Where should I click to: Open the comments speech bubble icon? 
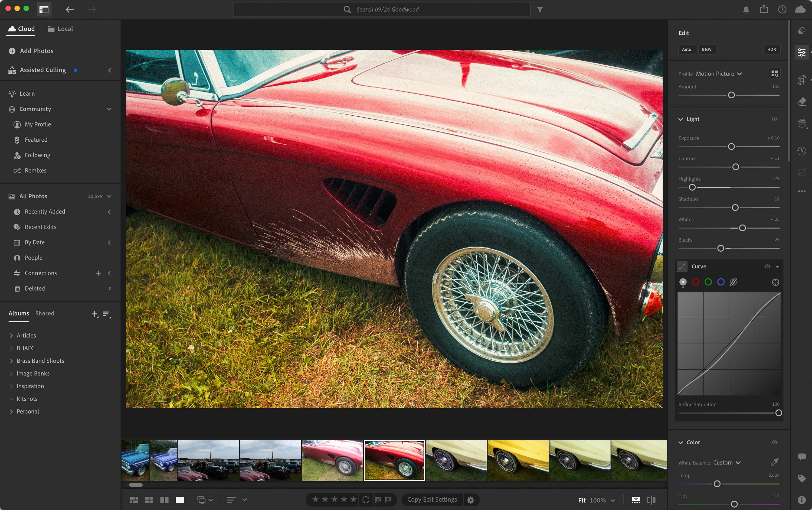tap(801, 457)
